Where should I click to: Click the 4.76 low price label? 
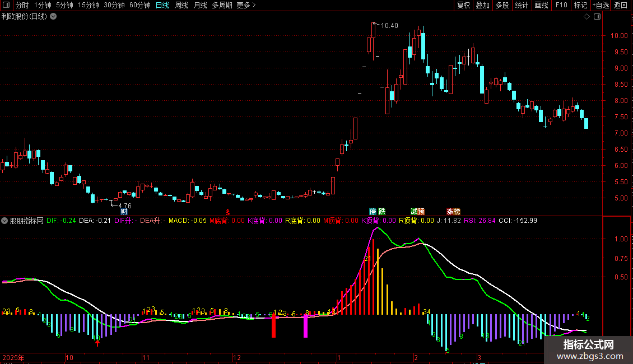tap(125, 206)
